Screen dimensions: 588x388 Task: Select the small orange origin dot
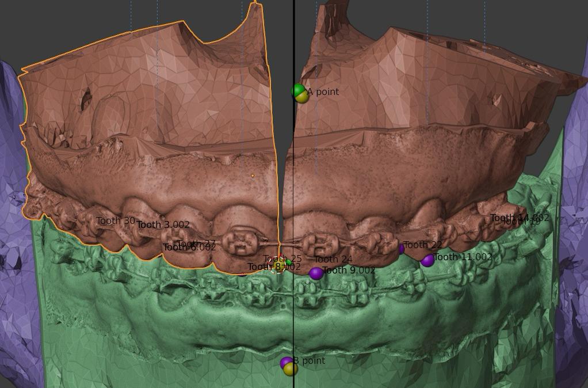click(x=252, y=176)
